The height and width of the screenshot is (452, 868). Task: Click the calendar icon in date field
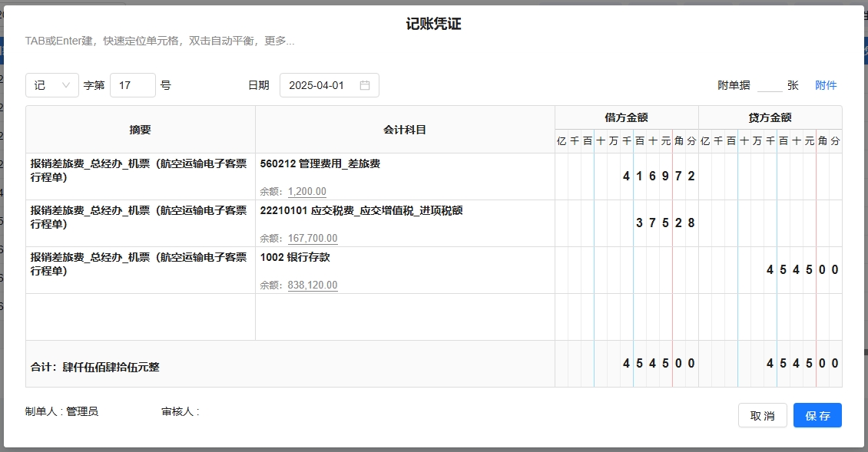point(365,85)
